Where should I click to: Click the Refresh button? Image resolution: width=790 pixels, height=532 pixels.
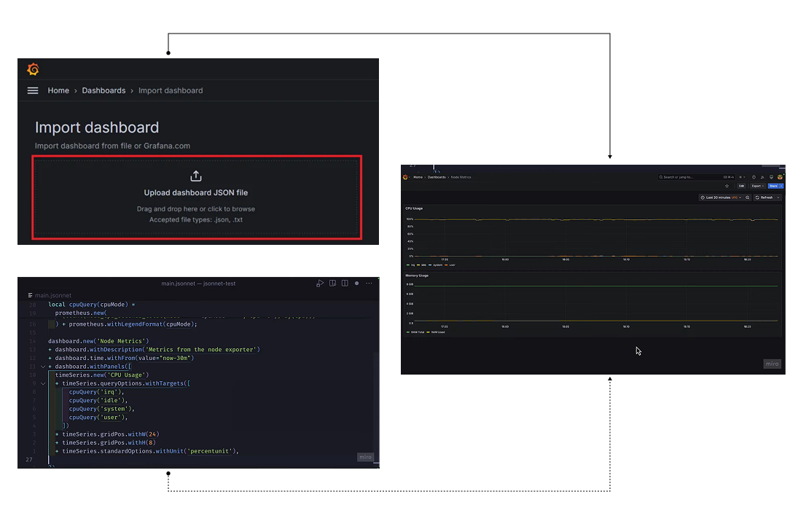tap(764, 197)
